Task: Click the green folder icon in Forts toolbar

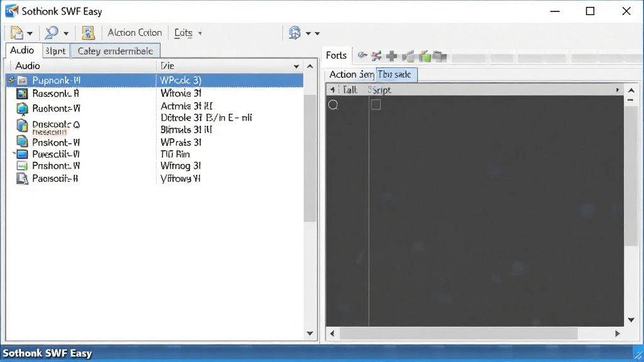Action: pyautogui.click(x=425, y=56)
